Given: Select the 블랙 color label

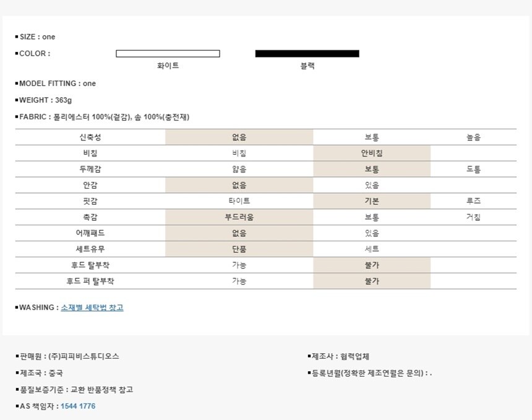Looking at the screenshot, I should click(307, 66).
